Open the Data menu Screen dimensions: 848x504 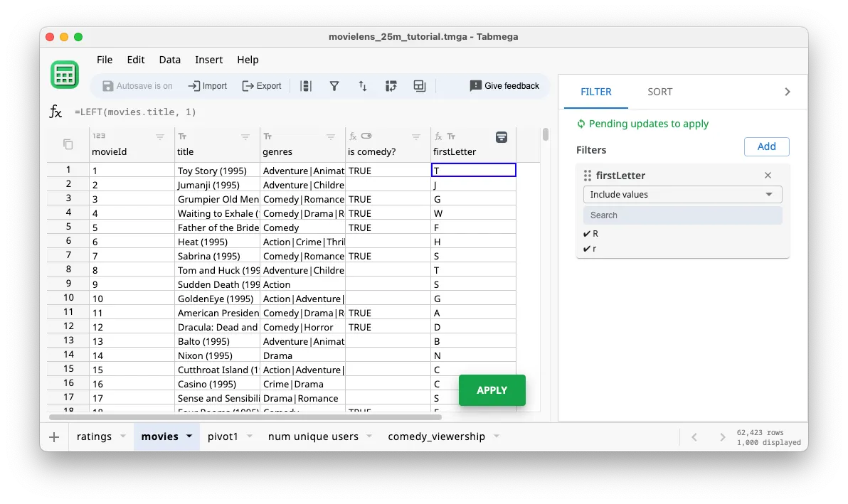[169, 60]
